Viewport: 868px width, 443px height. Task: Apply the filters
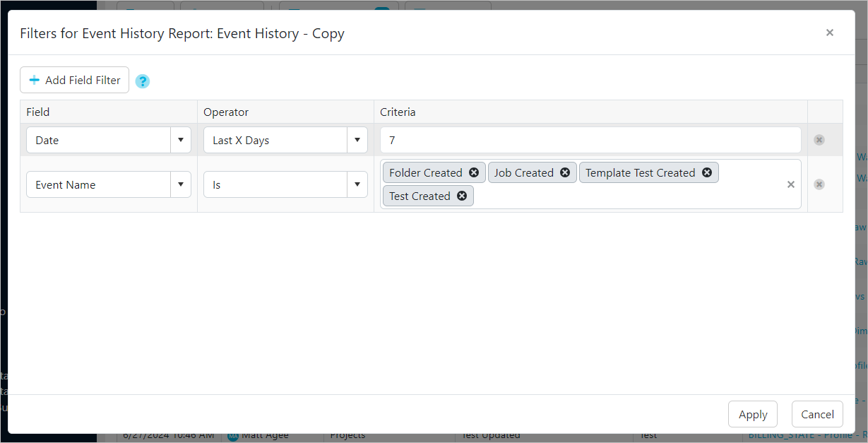pyautogui.click(x=753, y=414)
